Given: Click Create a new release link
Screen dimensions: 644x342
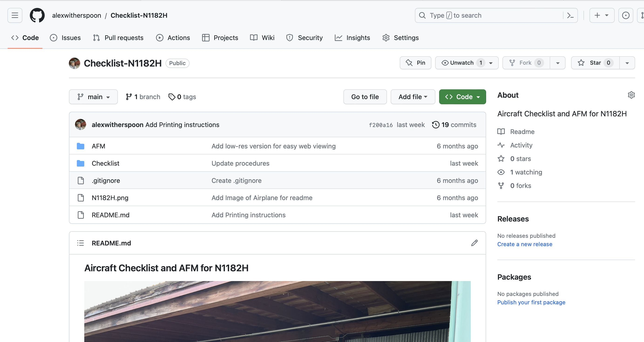Looking at the screenshot, I should [525, 244].
